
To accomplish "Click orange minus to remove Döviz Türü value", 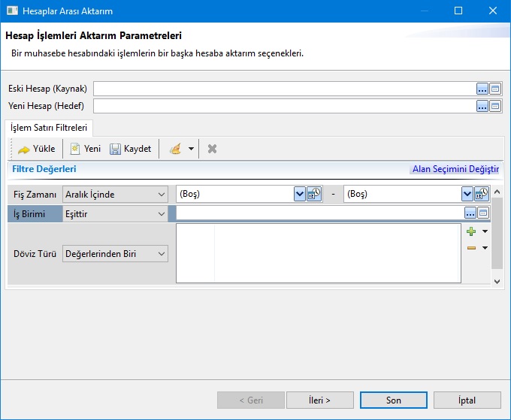I will tap(471, 247).
